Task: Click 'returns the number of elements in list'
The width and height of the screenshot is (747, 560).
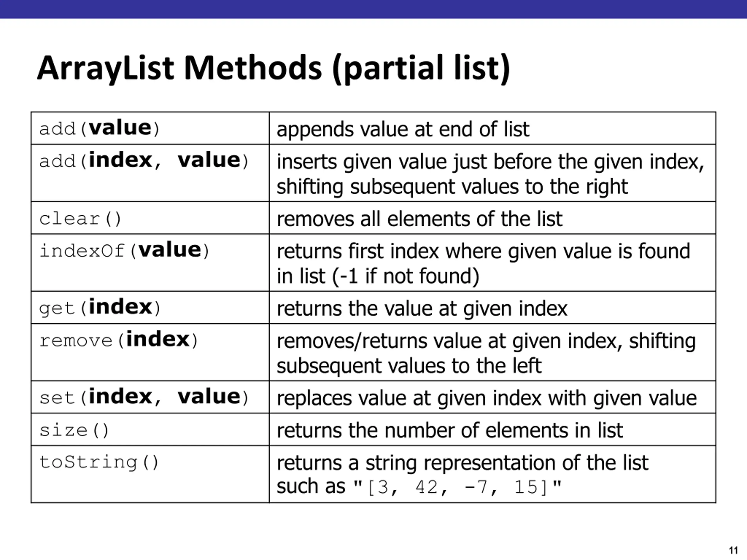Action: pyautogui.click(x=449, y=430)
